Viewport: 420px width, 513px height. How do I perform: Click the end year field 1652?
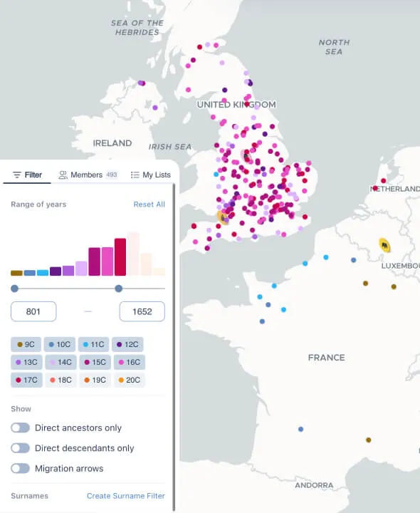point(142,311)
